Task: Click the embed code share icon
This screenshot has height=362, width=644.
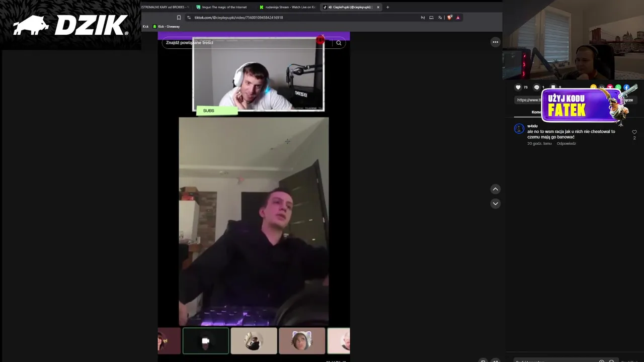Action: [x=602, y=87]
